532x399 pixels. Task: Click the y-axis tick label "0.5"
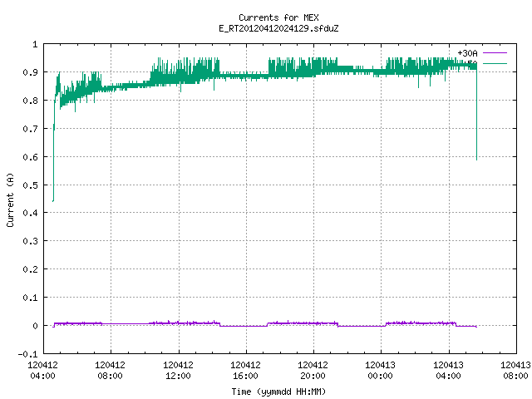[30, 185]
